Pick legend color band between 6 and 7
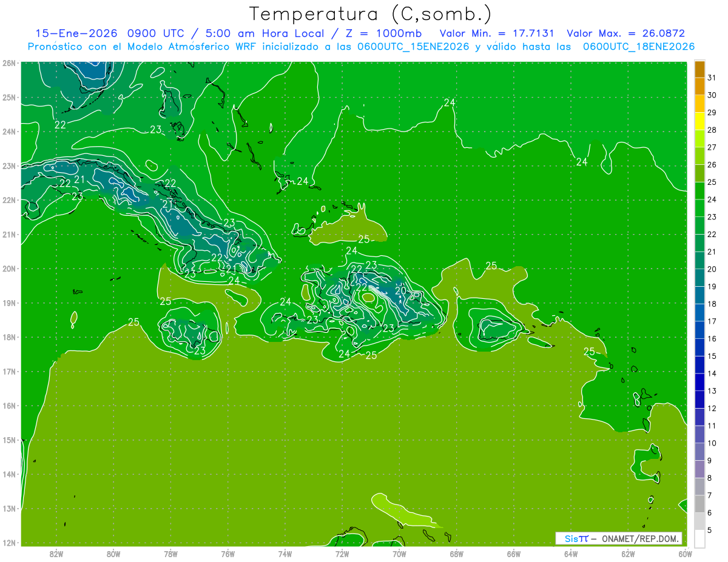728x562 pixels. tap(699, 504)
